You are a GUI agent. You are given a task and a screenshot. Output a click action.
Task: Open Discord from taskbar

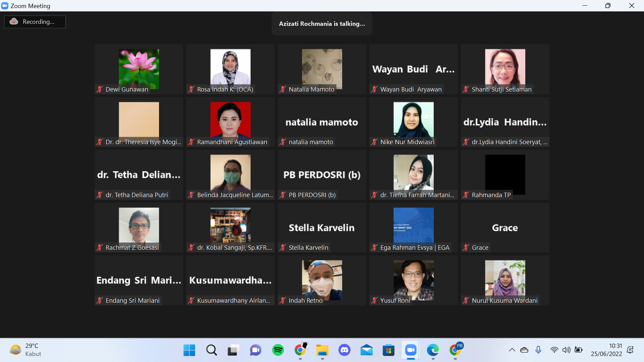click(344, 350)
